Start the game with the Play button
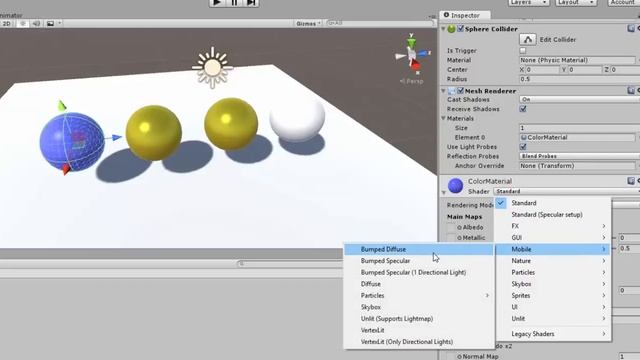 click(x=218, y=3)
